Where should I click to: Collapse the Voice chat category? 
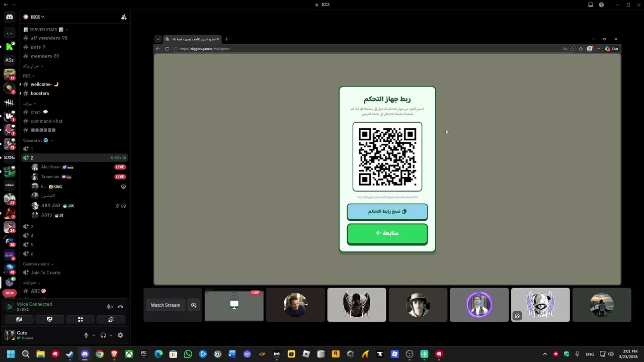tap(38, 140)
